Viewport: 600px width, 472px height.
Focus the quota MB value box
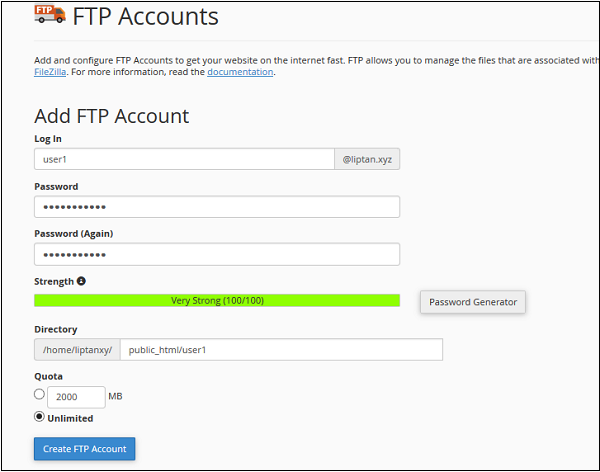pyautogui.click(x=76, y=397)
